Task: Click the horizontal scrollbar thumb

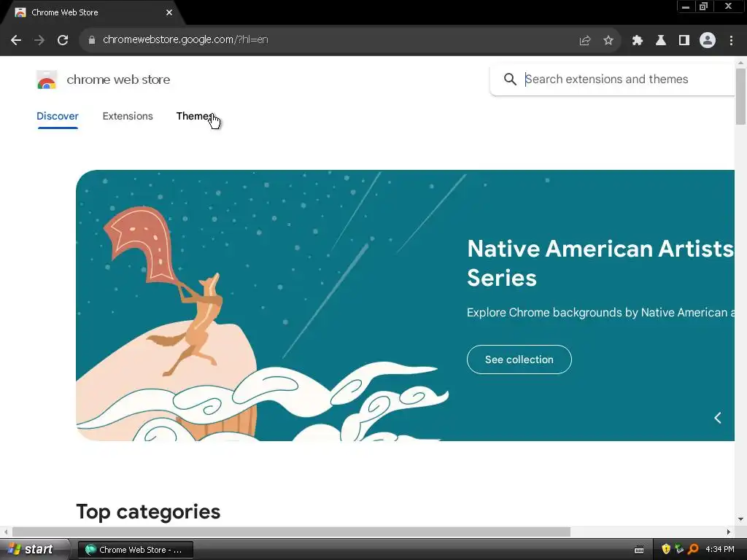Action: 291,532
